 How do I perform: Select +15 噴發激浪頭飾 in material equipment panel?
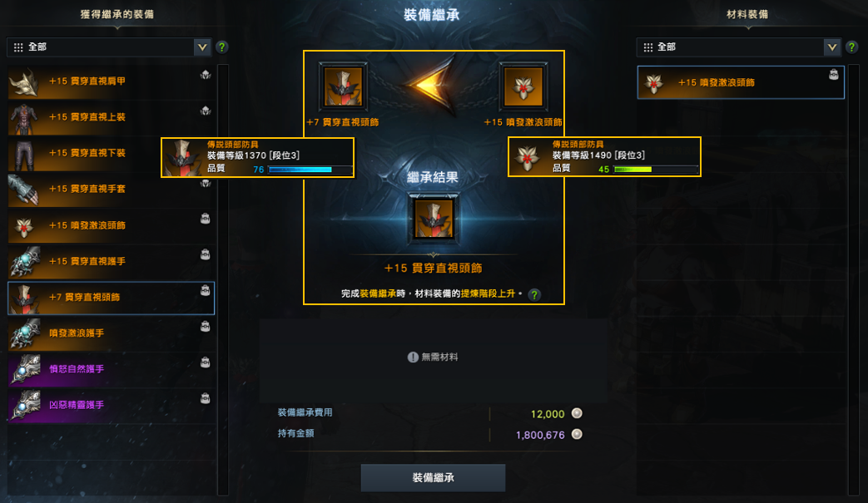point(741,82)
